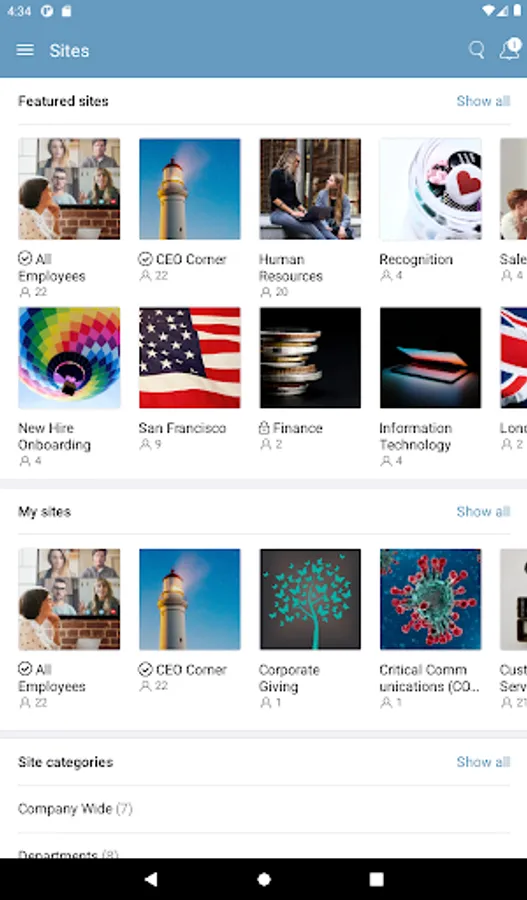Show all My sites
This screenshot has height=900, width=527.
483,511
